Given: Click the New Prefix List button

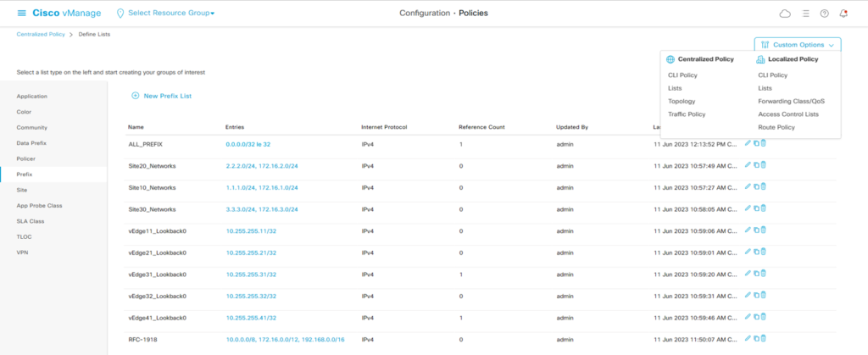Looking at the screenshot, I should click(162, 96).
